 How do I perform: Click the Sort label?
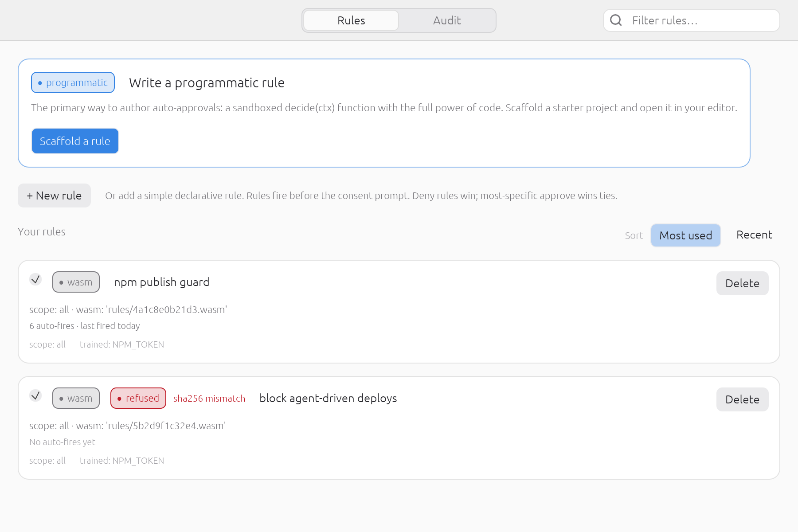(x=634, y=235)
